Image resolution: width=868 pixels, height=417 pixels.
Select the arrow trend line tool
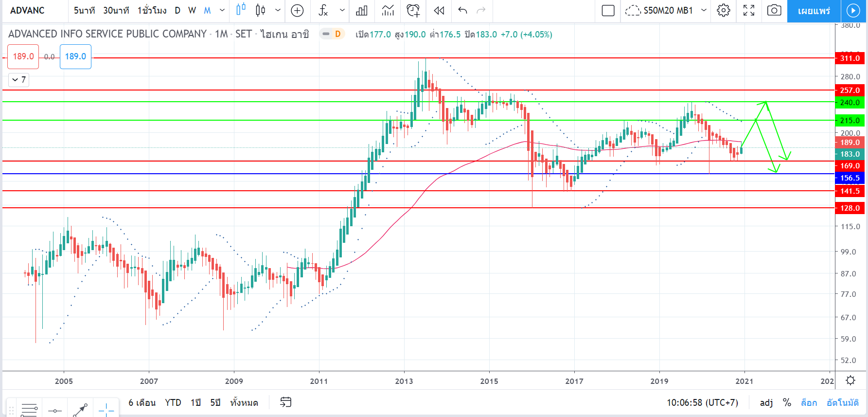click(x=80, y=410)
